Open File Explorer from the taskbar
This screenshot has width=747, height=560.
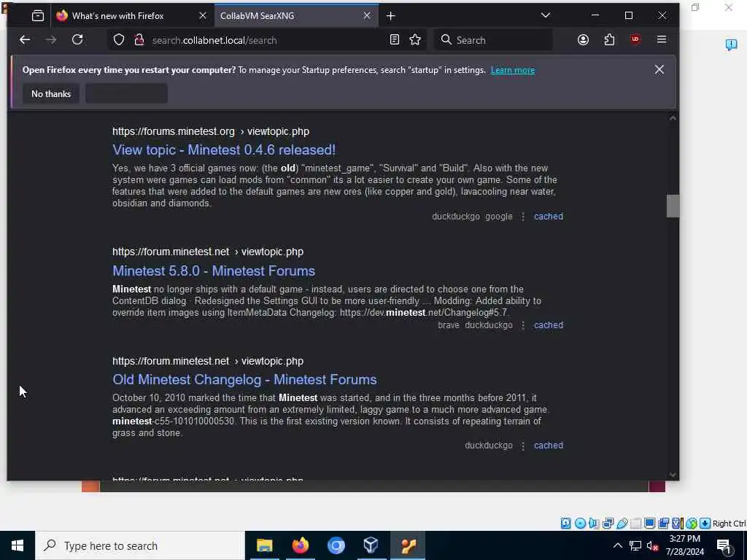click(264, 545)
